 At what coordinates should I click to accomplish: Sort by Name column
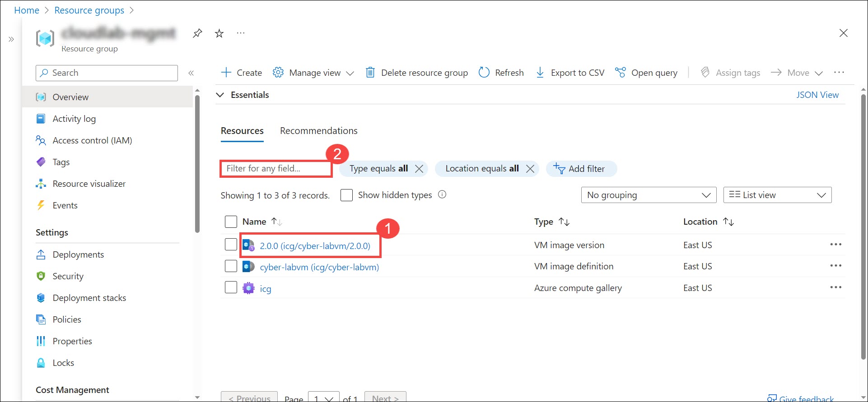[x=262, y=222]
